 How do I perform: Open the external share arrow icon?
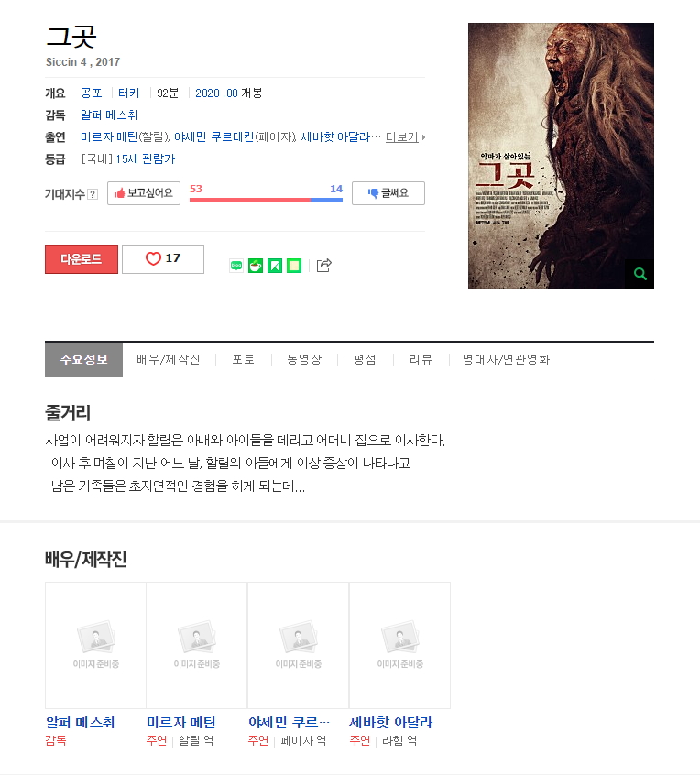(323, 266)
